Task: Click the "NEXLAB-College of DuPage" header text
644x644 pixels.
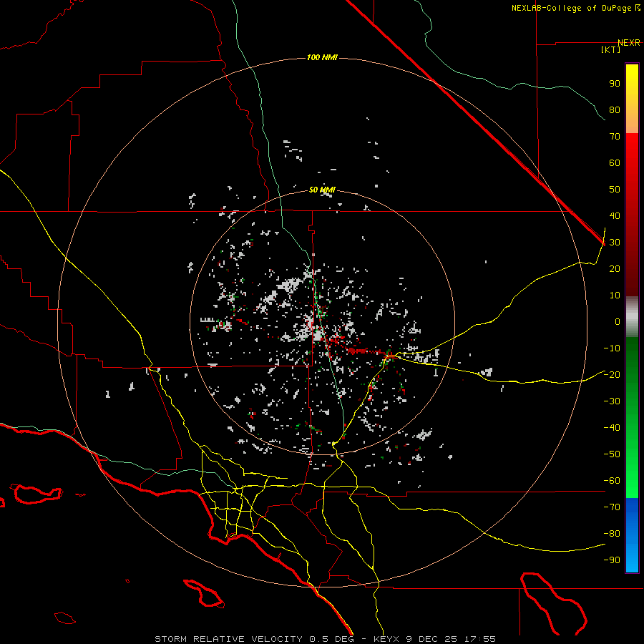Action: pyautogui.click(x=571, y=8)
